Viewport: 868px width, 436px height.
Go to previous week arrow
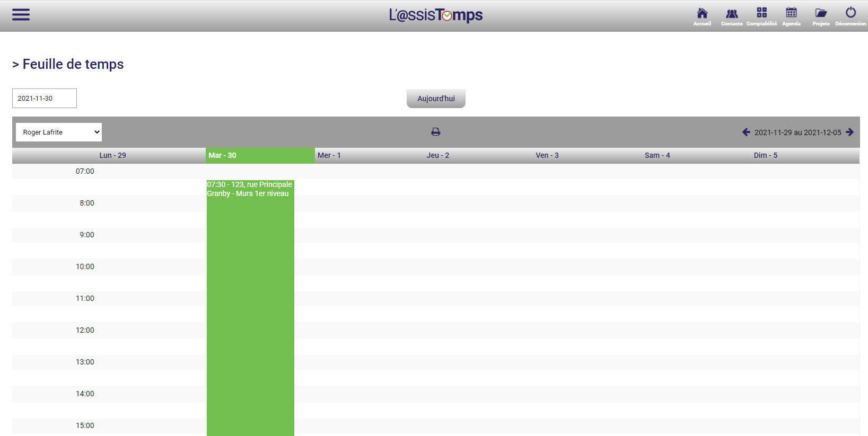coord(746,132)
